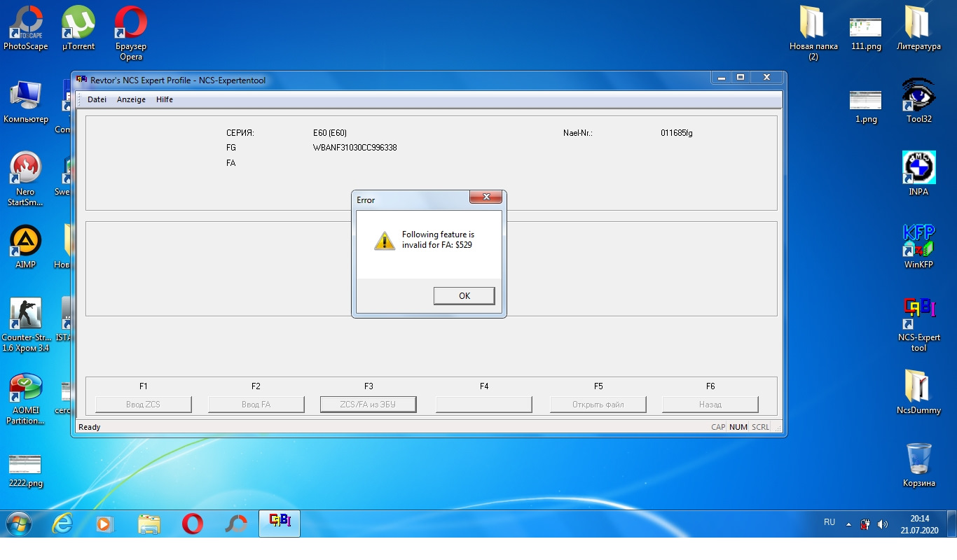Open the Datei menu
This screenshot has width=957, height=560.
click(97, 99)
